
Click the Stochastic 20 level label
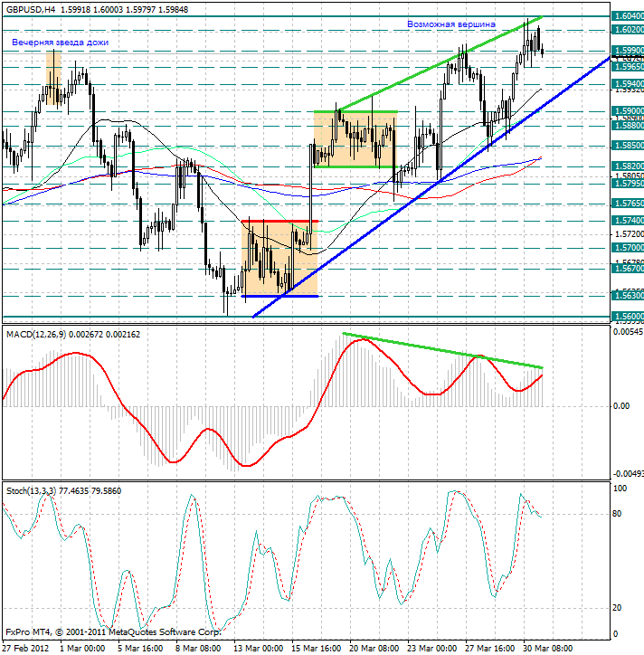(617, 608)
